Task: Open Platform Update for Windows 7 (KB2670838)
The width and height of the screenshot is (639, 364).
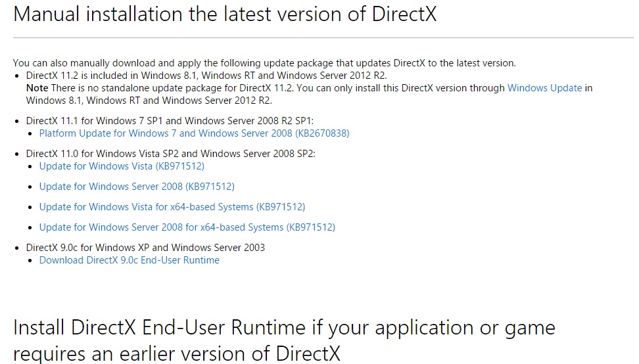Action: tap(194, 133)
